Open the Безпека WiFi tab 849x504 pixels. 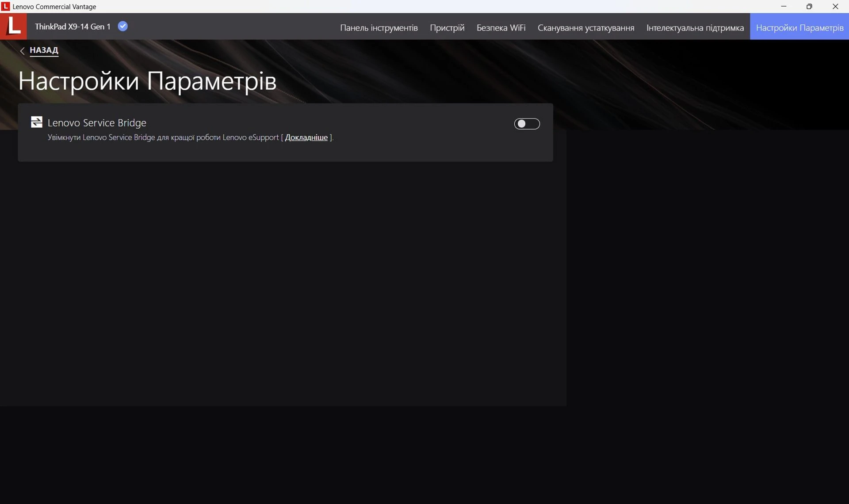[x=501, y=27]
